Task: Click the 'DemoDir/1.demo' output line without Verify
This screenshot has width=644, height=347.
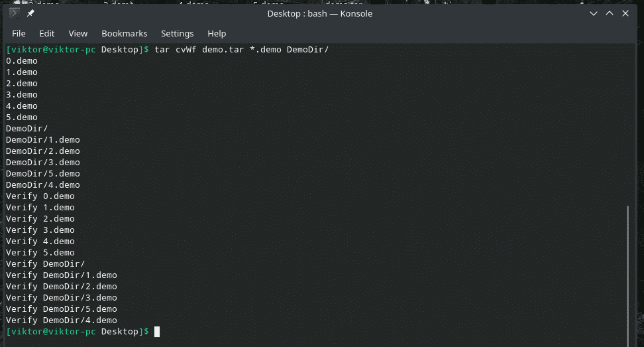Action: click(x=42, y=140)
